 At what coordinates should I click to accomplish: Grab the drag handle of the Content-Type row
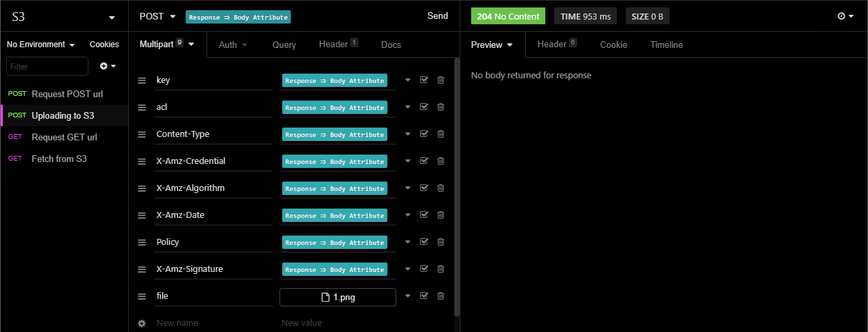[x=142, y=134]
